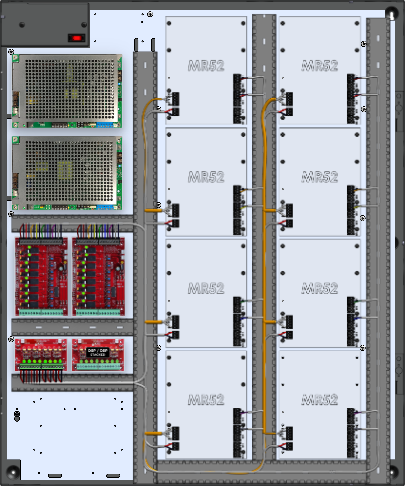This screenshot has width=406, height=486.
Task: Click the colored wire bundle above left relay board
Action: [41, 231]
